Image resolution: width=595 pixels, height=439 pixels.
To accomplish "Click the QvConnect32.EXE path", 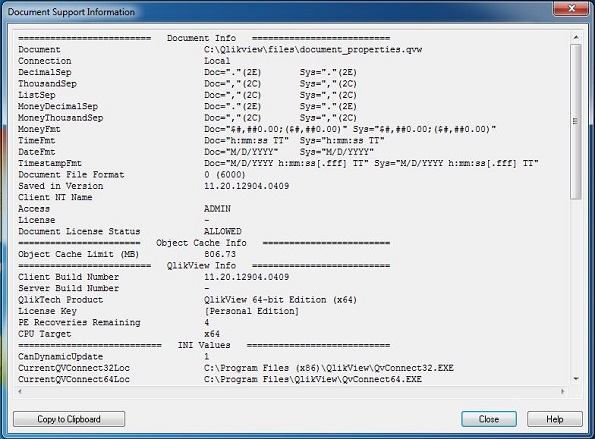I will click(x=329, y=368).
